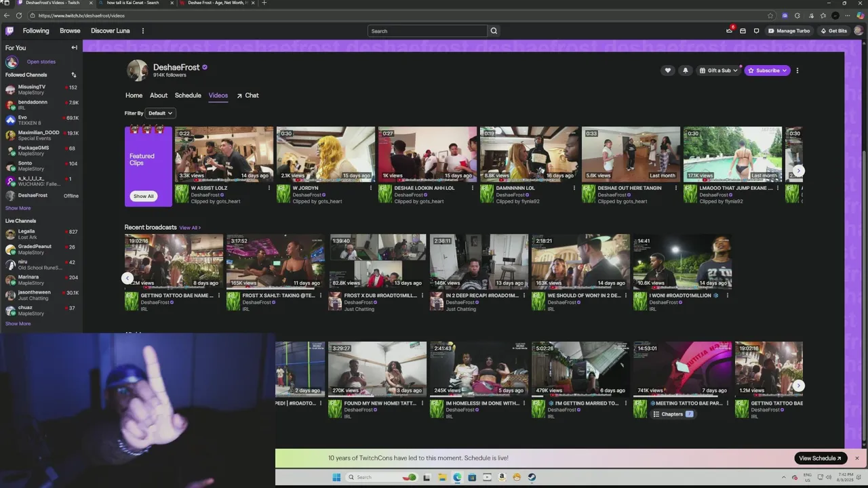Click the Twitch search input field
Viewport: 868px width, 488px height.
[x=427, y=30]
